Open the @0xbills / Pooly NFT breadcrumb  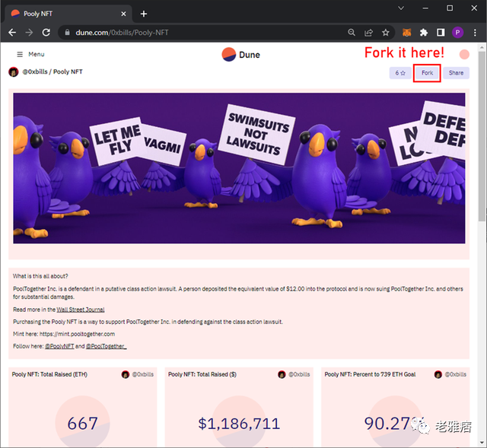pos(53,71)
